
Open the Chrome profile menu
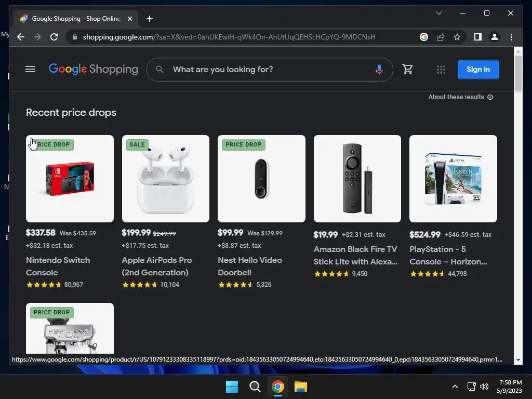(495, 37)
